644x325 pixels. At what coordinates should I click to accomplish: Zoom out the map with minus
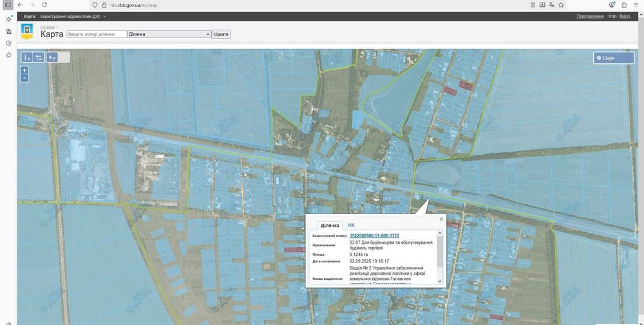(x=24, y=78)
